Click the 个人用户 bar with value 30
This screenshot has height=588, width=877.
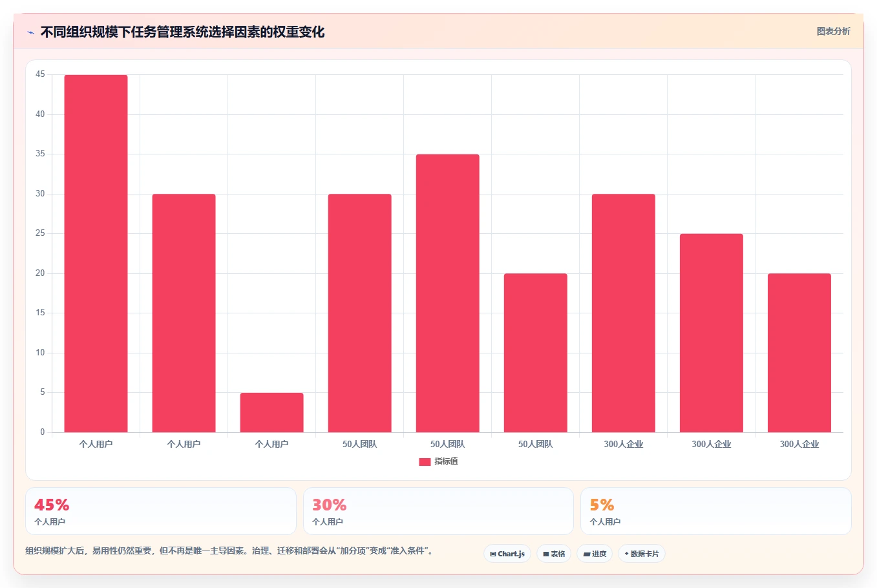[x=184, y=313]
